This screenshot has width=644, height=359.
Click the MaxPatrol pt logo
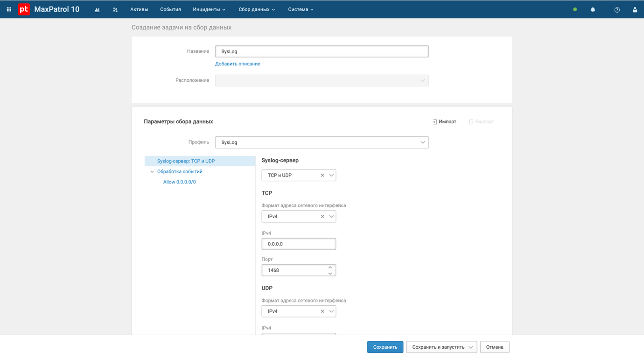tap(24, 9)
